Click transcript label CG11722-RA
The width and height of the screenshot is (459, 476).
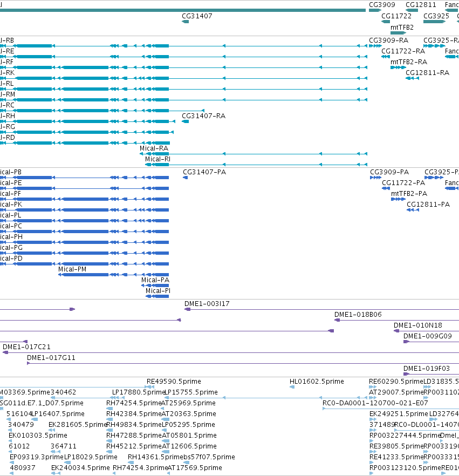(x=403, y=51)
